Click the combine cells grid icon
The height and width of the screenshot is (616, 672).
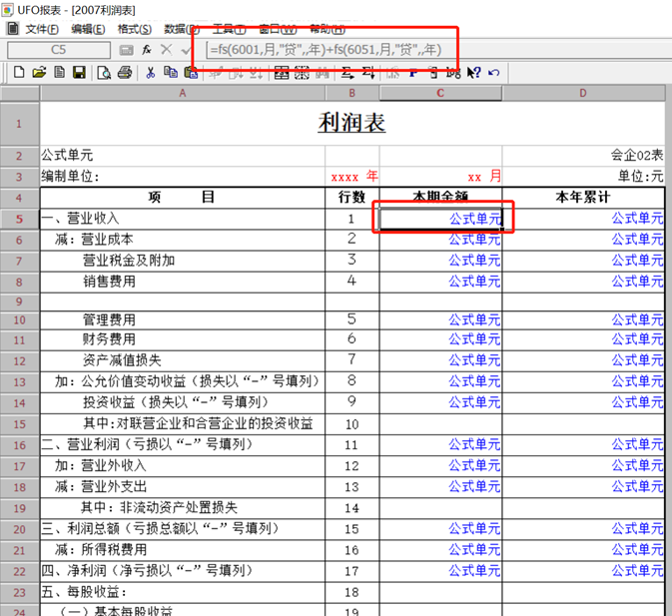click(282, 73)
